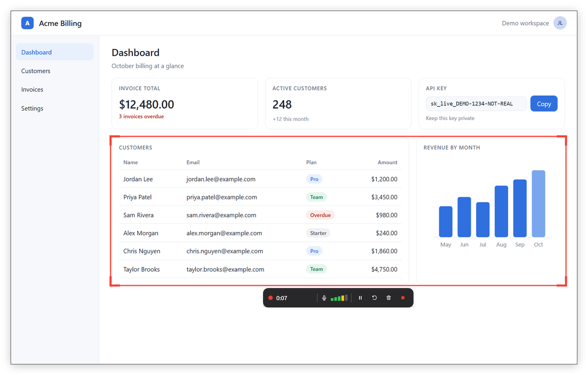Click the $3,450.00 amount
Viewport: 588px width, 375px height.
coord(384,197)
